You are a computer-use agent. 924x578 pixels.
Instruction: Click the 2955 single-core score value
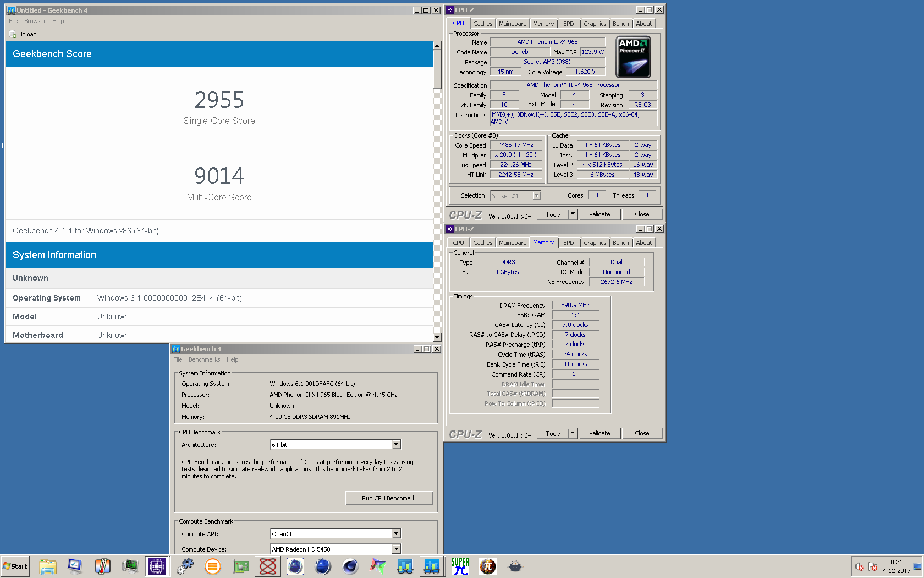click(219, 100)
